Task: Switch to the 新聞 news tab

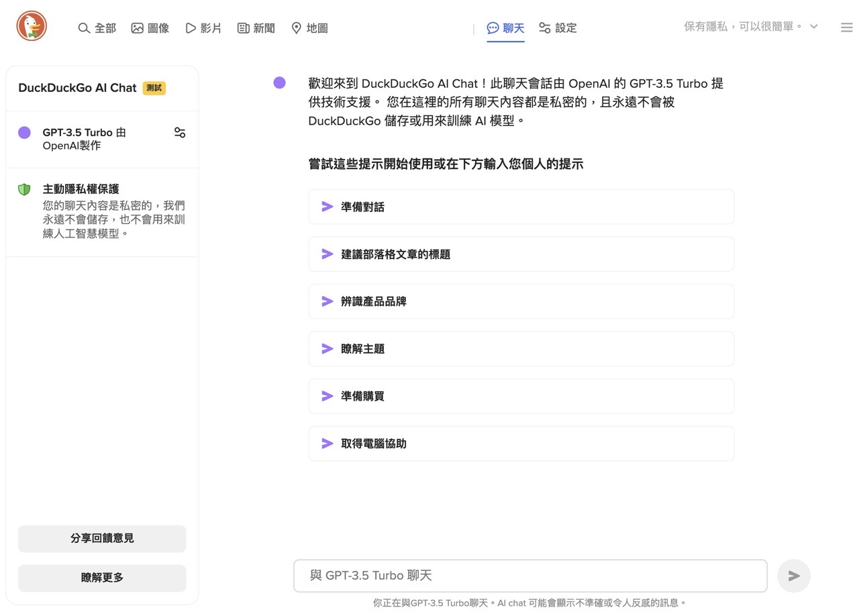Action: pyautogui.click(x=256, y=28)
